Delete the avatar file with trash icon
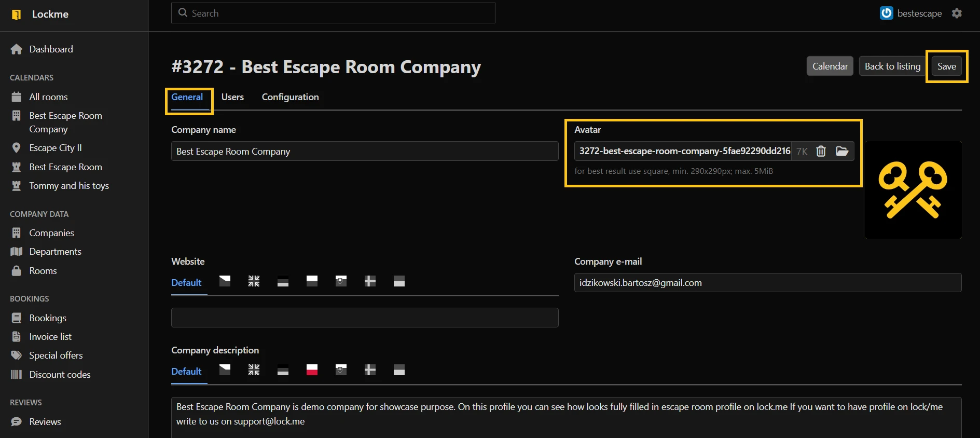 click(821, 151)
